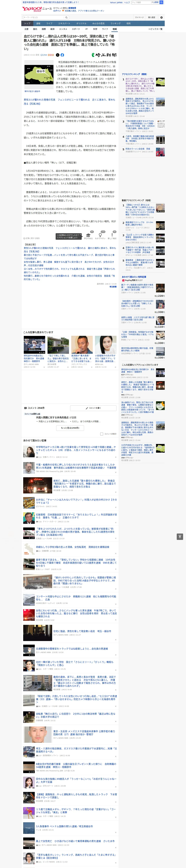Click the search magnifier icon beside keyword field
Viewport: 186px width, 868px height.
coord(66,18)
